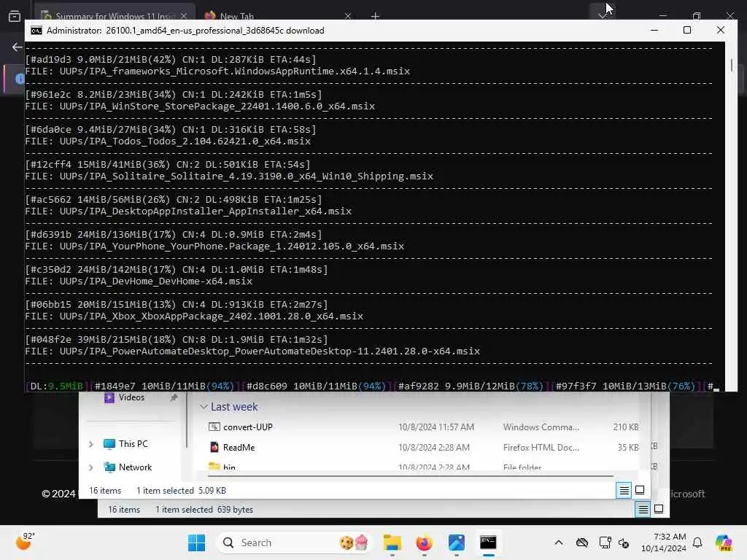Click the 10/8/2024 11:57 AM date cell
The height and width of the screenshot is (560, 747).
[436, 427]
